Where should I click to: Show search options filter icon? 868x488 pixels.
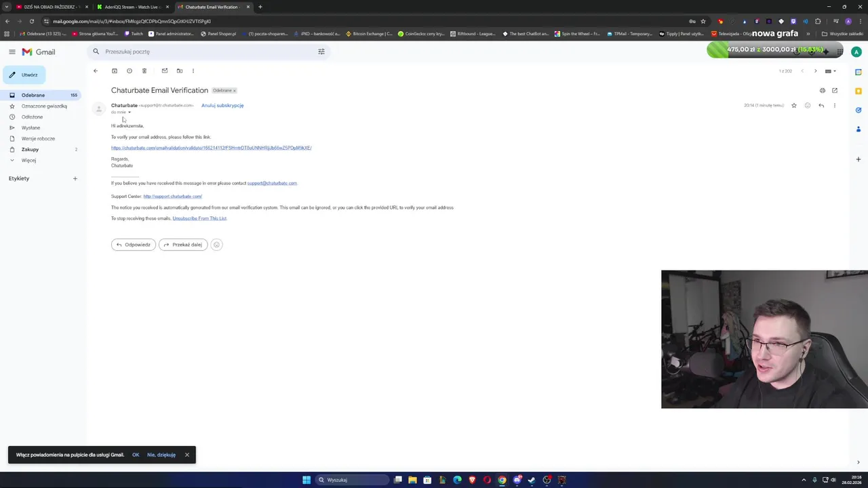pos(321,52)
